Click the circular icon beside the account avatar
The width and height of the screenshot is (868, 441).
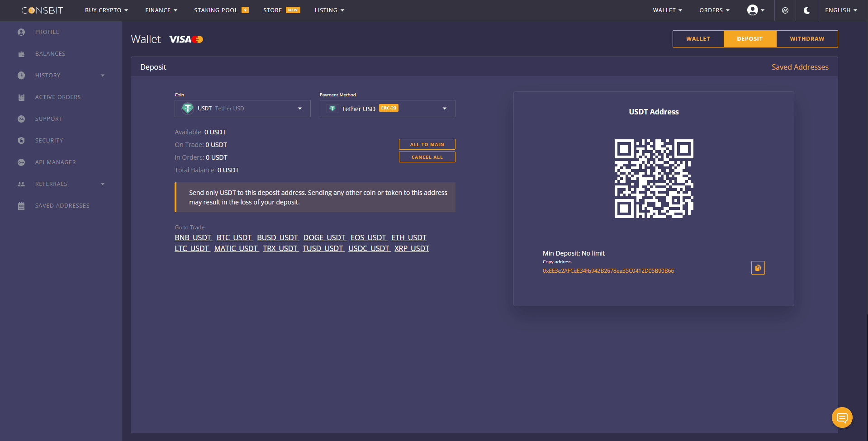click(x=785, y=10)
